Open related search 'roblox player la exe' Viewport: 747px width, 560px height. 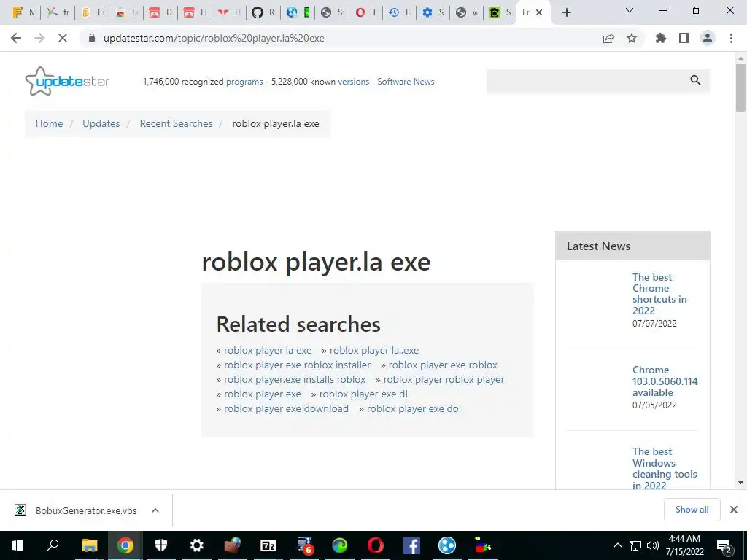click(268, 351)
